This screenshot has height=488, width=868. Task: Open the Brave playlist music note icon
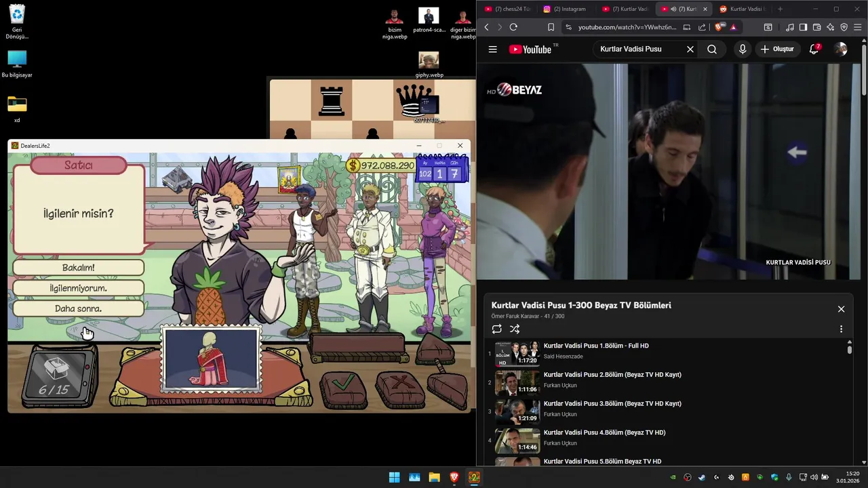coord(790,27)
